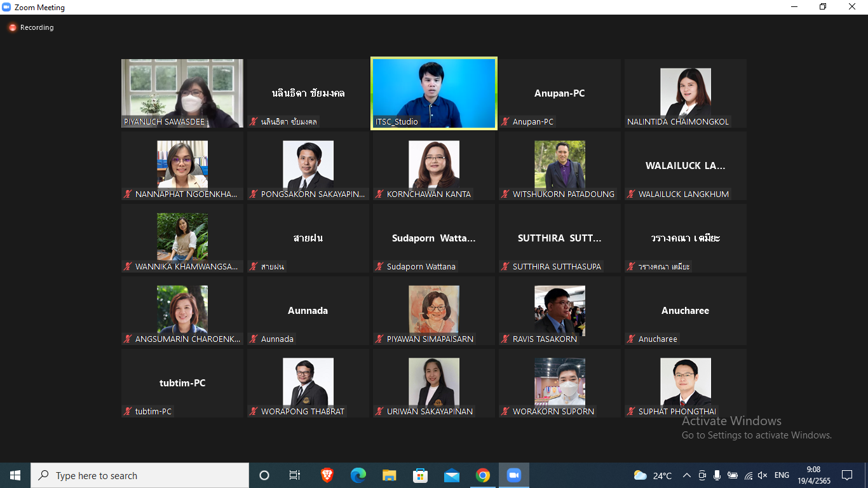Click the large Anupan-PC name text
Screen dimensions: 868x488
click(x=560, y=93)
